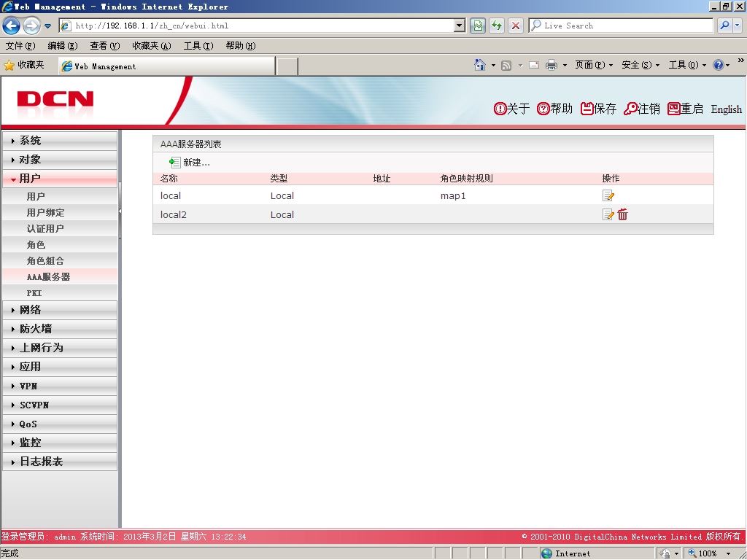The height and width of the screenshot is (560, 747).
Task: Go back with browser Back arrow
Action: tap(11, 26)
